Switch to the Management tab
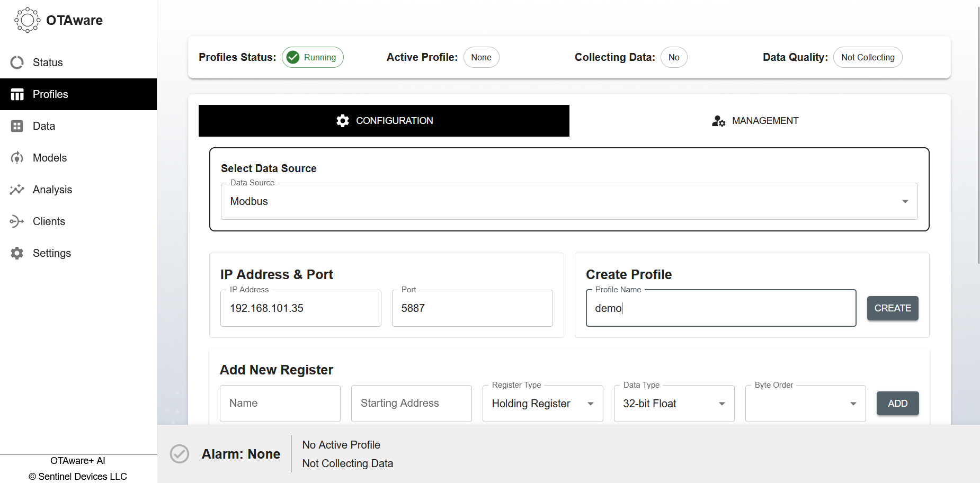Viewport: 980px width, 483px height. coord(755,121)
